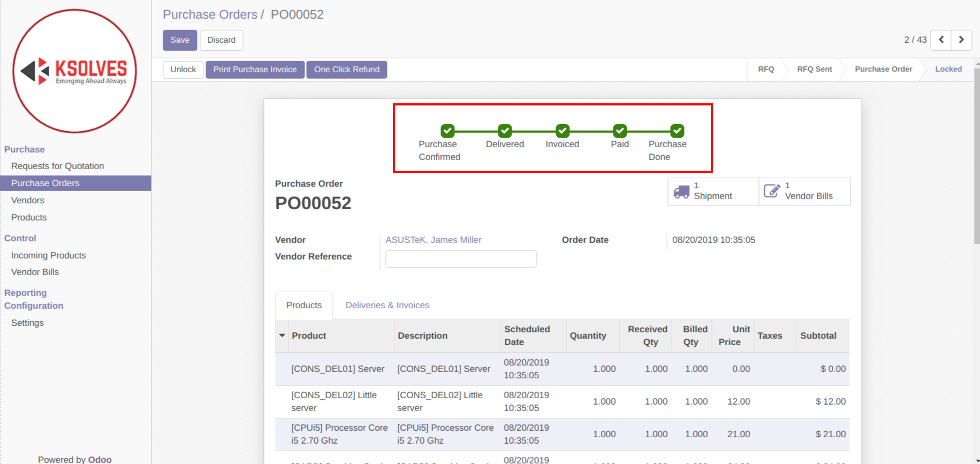Click the One Click Refund button
The image size is (980, 464).
point(346,70)
